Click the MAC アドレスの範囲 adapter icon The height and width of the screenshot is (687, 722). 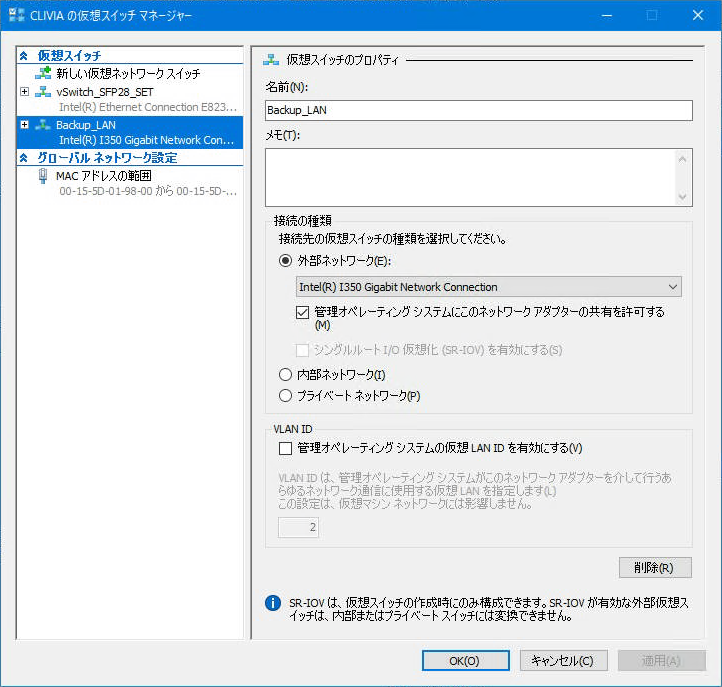[43, 176]
